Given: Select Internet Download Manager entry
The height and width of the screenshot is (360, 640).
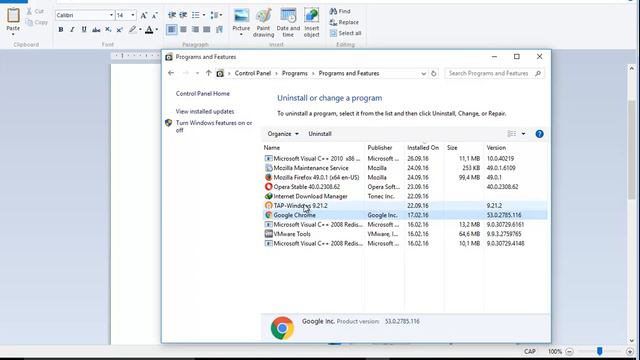Looking at the screenshot, I should pos(404,196).
